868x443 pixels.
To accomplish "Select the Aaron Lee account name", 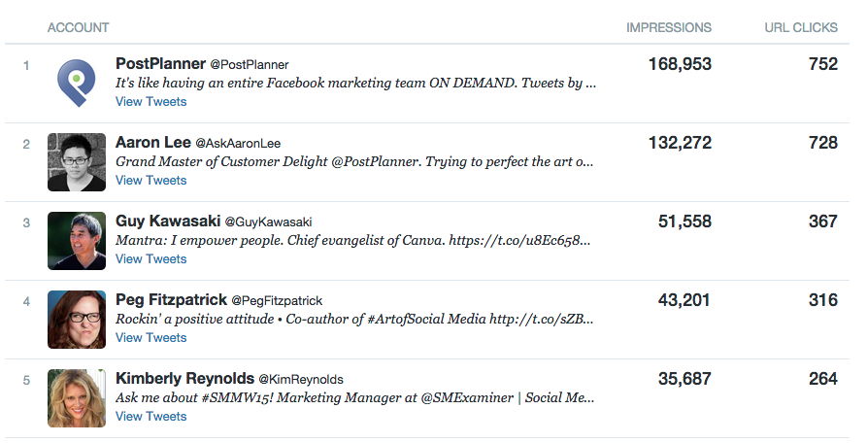I will (152, 143).
